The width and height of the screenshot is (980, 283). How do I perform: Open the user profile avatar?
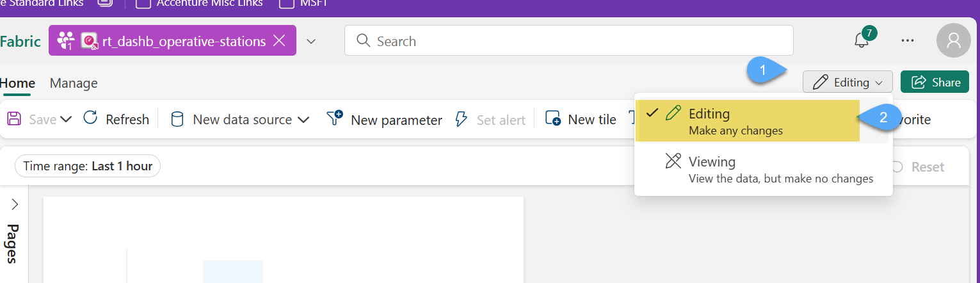953,41
